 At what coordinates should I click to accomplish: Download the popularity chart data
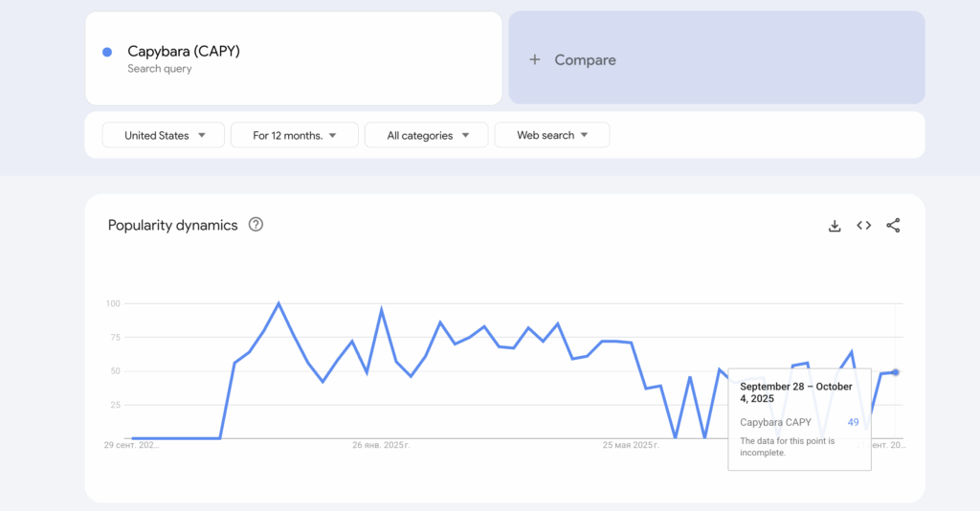coord(835,226)
